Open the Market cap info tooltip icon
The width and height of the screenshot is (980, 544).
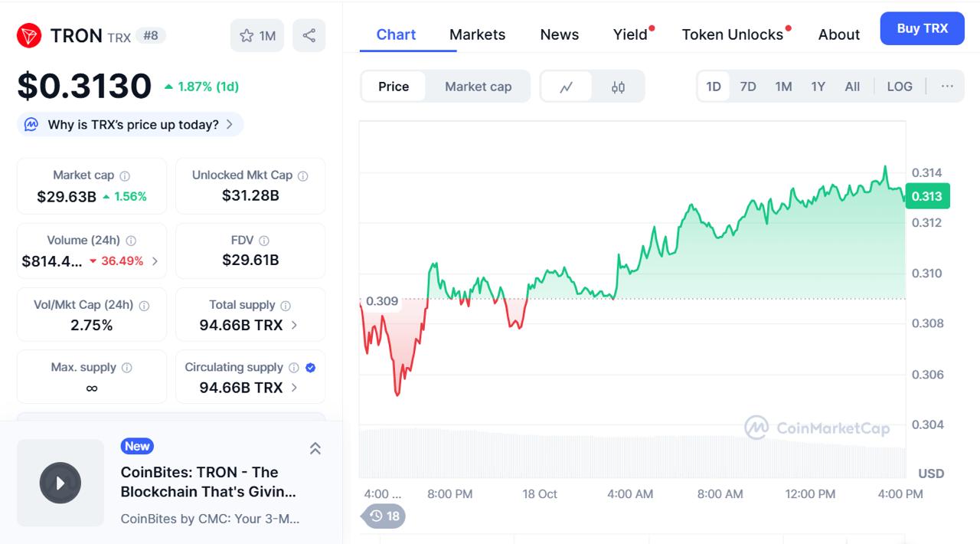[x=125, y=175]
